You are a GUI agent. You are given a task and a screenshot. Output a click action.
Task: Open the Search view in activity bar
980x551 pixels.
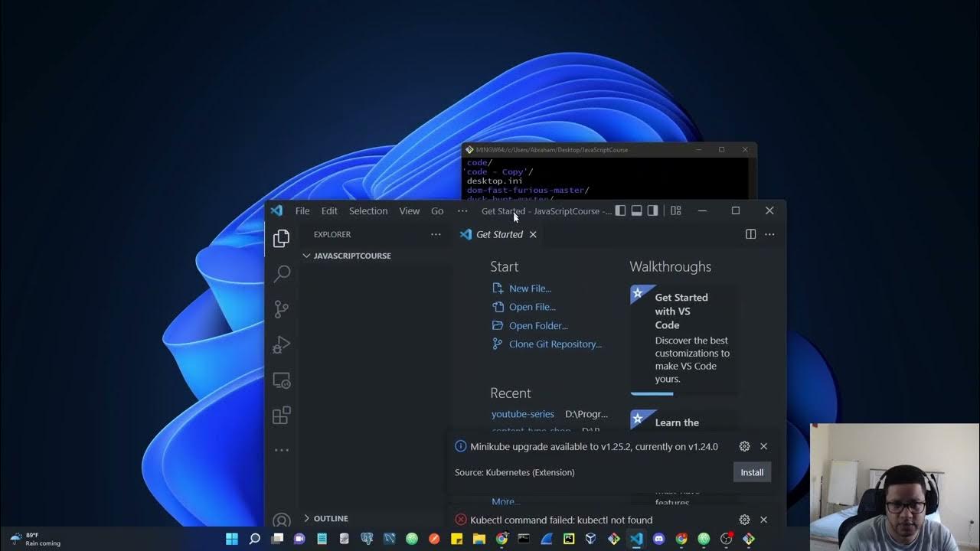(x=282, y=273)
